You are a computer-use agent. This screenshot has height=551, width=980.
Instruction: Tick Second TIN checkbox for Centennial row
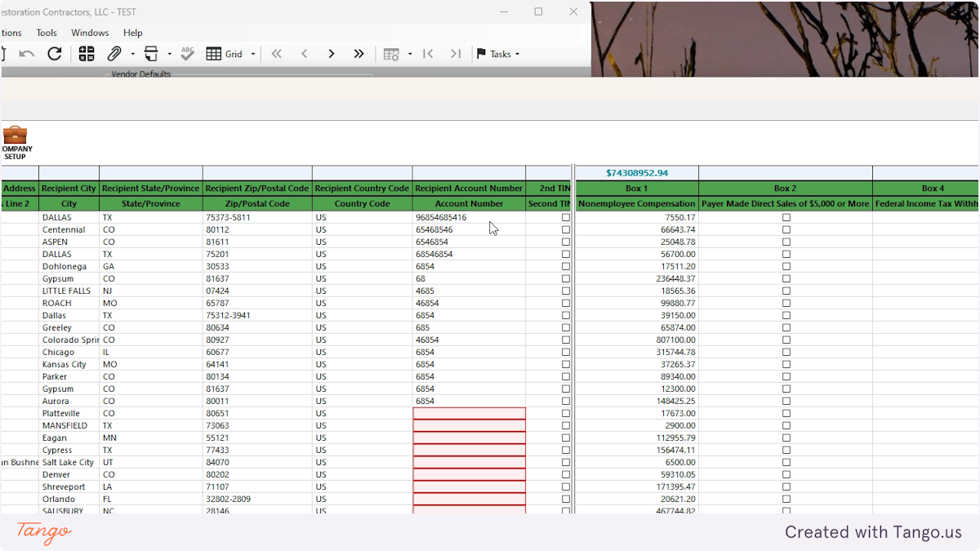click(566, 229)
